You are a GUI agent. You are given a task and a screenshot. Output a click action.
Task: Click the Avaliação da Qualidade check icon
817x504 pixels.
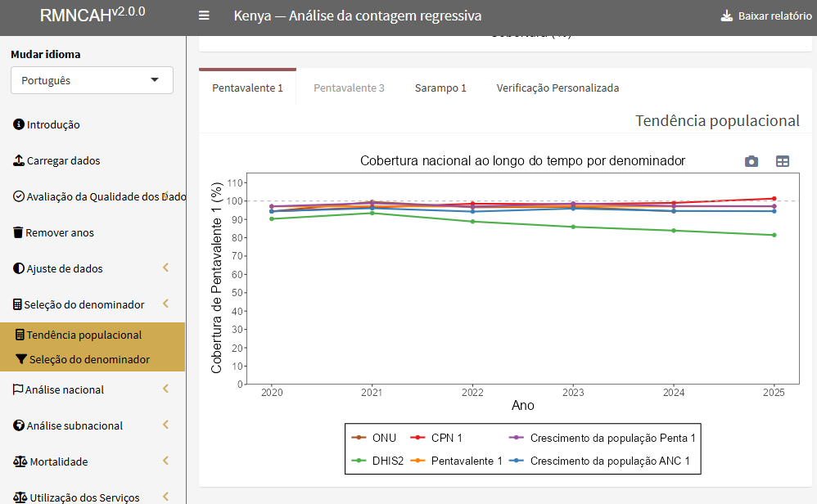point(19,196)
